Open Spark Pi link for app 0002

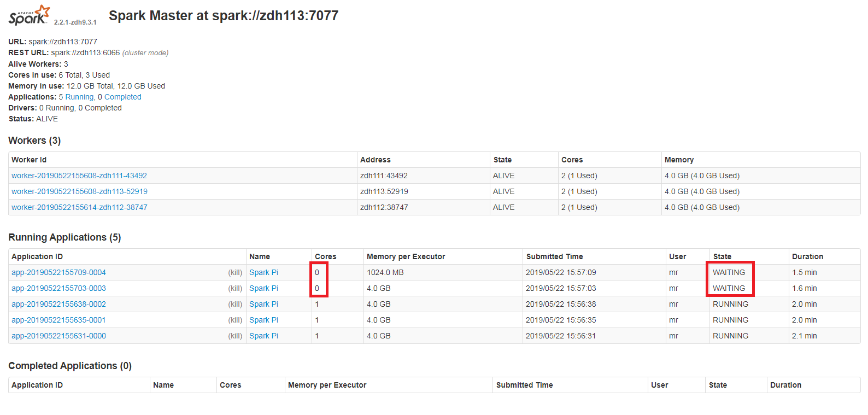click(263, 304)
